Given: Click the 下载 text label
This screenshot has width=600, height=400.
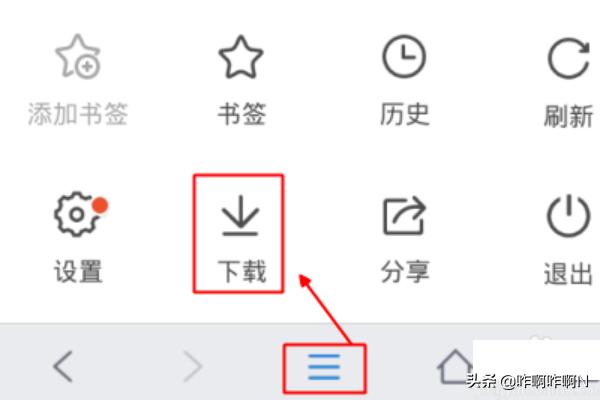Looking at the screenshot, I should coord(241,271).
